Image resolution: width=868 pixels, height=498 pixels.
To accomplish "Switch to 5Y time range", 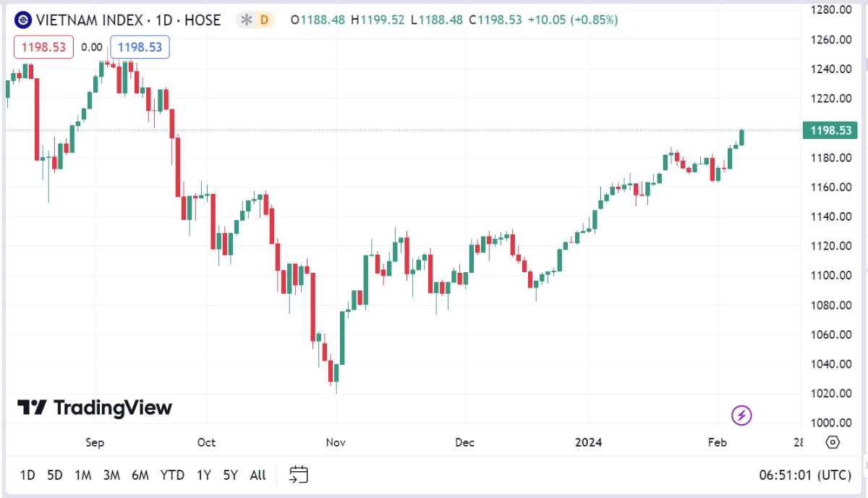I will coord(231,476).
